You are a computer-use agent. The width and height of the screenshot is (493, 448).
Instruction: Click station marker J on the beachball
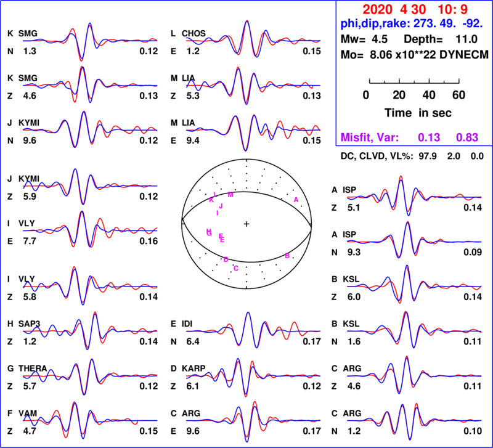click(221, 206)
